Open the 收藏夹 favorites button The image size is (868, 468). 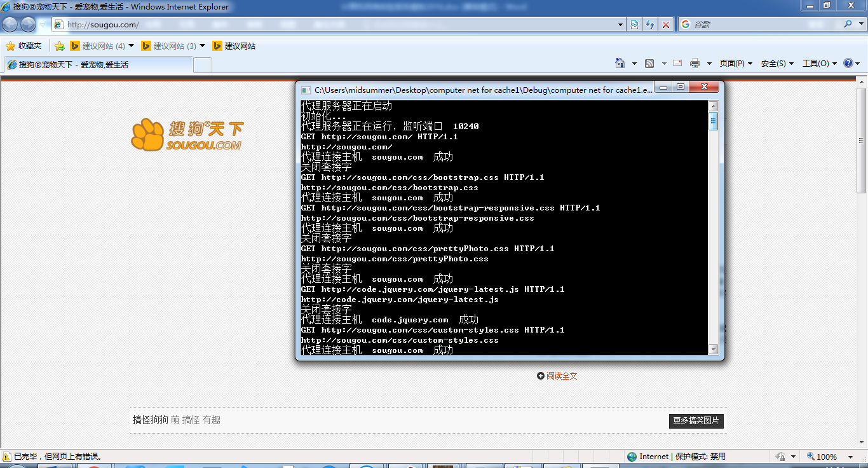24,46
